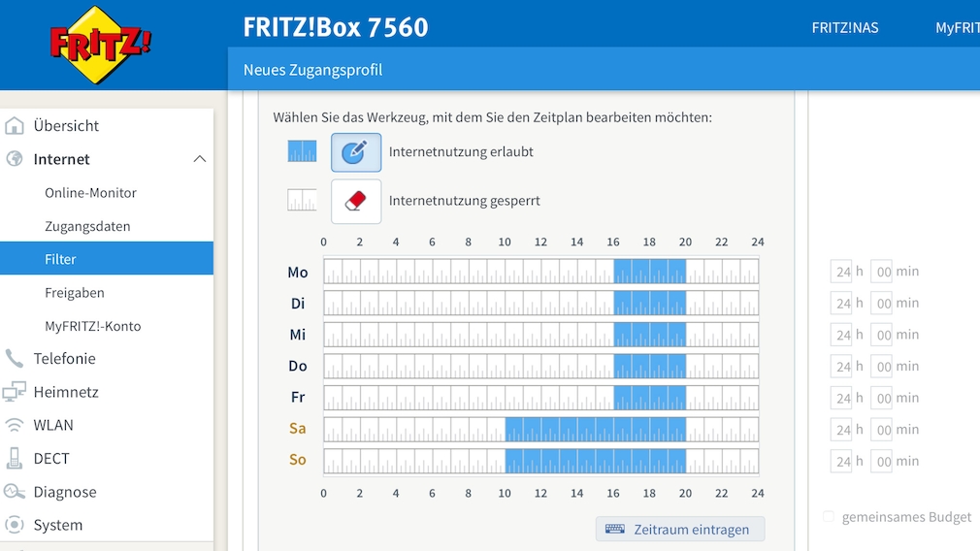Click Zeitraum eintragen button
This screenshot has height=551, width=980.
tap(680, 529)
